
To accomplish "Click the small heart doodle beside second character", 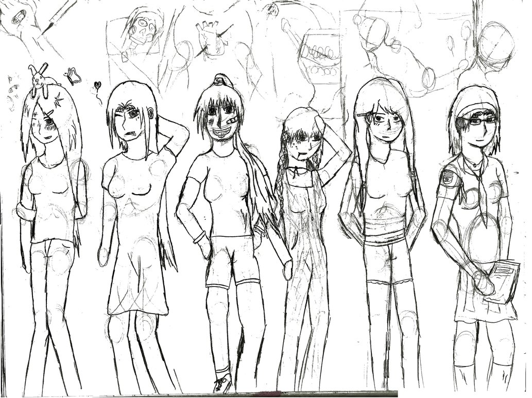I will pos(97,84).
